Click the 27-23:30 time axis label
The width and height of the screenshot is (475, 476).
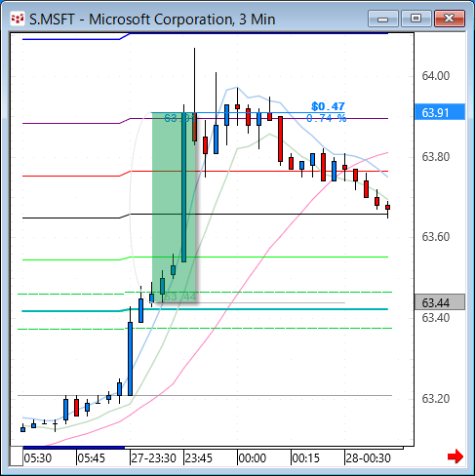pos(153,458)
